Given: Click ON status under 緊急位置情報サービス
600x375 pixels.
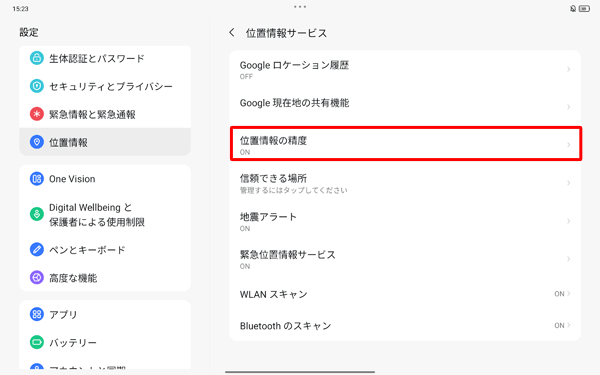Looking at the screenshot, I should pyautogui.click(x=245, y=266).
